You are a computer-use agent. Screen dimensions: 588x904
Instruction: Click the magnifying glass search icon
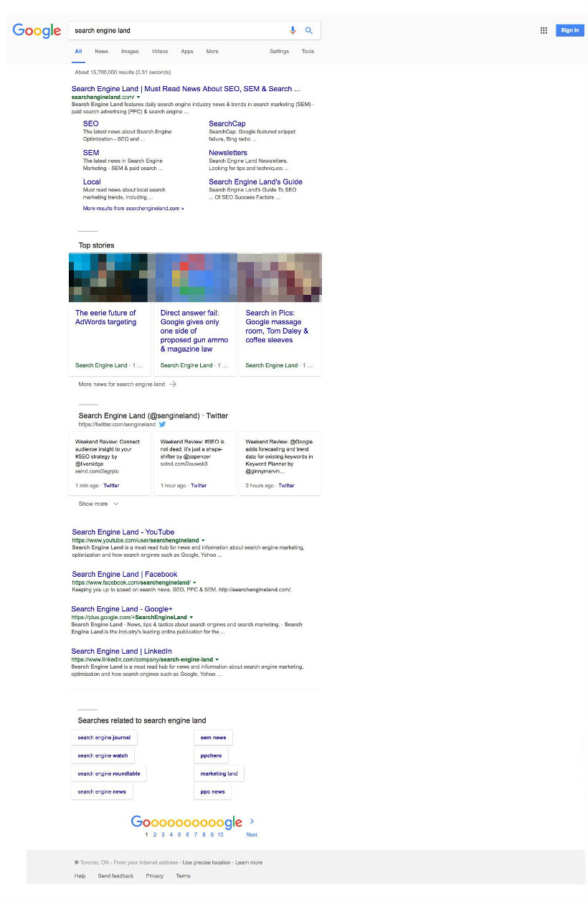309,31
